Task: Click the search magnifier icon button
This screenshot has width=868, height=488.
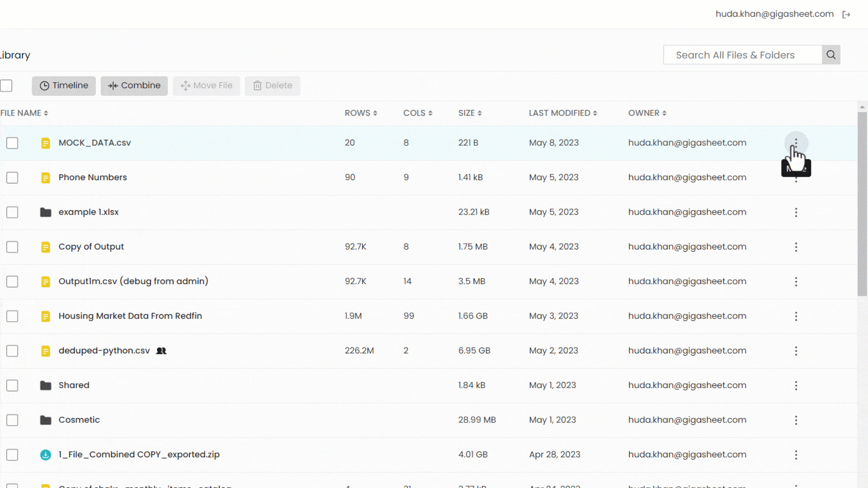Action: pos(831,55)
